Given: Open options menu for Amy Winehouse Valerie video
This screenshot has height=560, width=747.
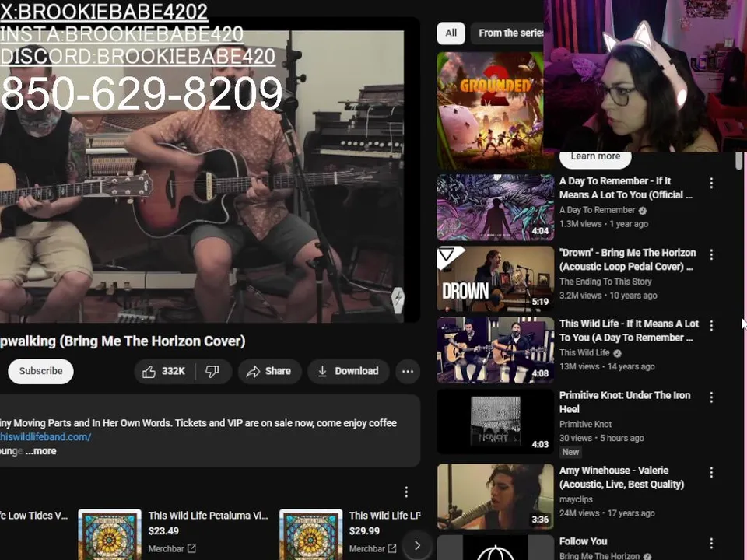Looking at the screenshot, I should pos(711,472).
